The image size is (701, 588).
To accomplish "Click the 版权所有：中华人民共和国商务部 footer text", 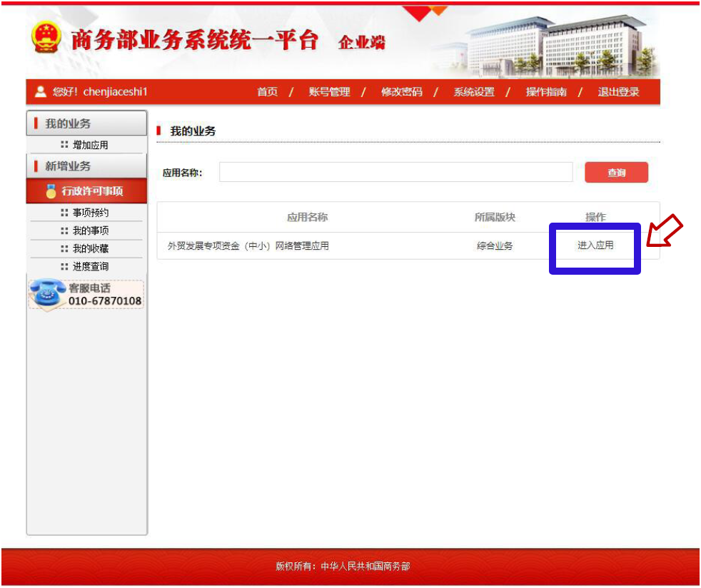I will pyautogui.click(x=343, y=567).
